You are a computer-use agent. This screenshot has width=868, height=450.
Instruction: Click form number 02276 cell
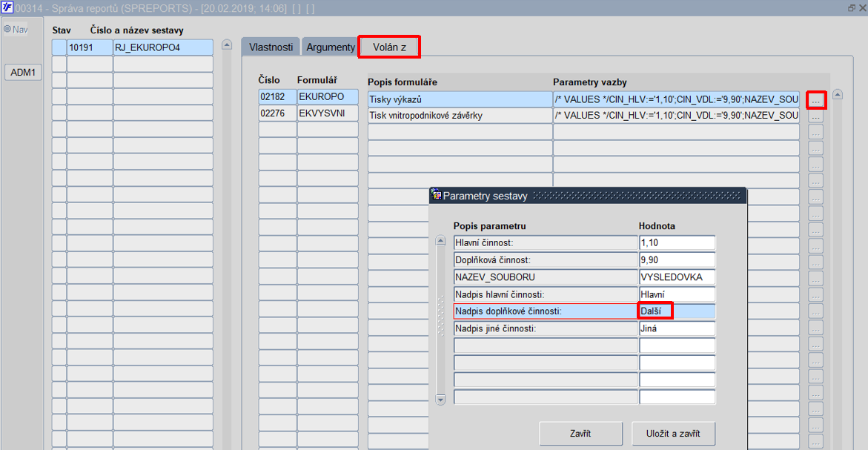278,113
